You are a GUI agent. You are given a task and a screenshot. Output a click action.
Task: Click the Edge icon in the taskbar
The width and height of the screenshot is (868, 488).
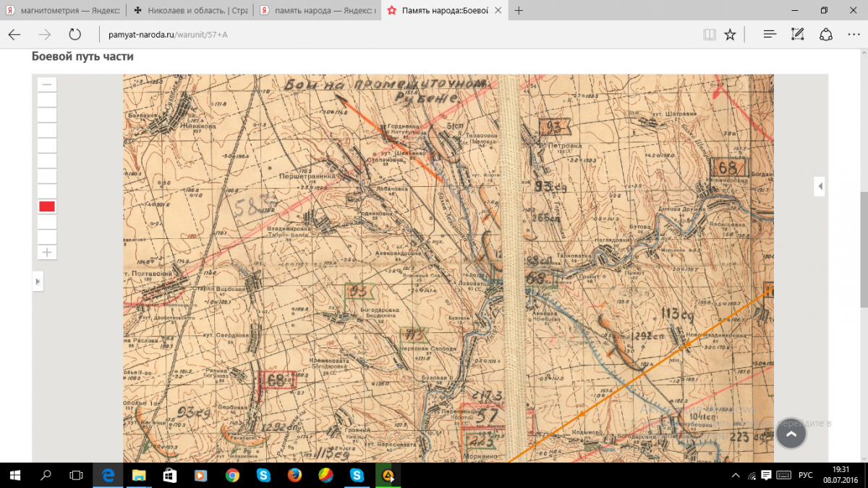(x=109, y=475)
